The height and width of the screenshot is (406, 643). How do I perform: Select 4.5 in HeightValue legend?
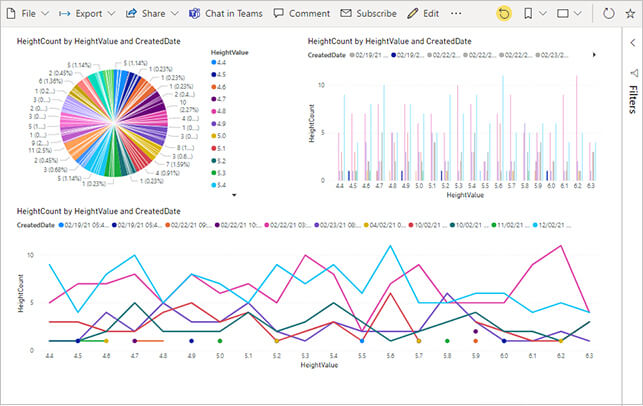218,75
